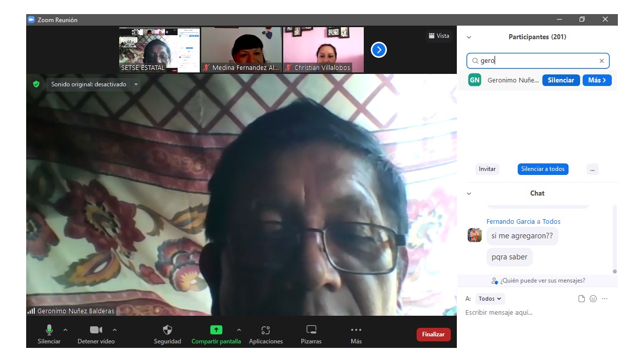Click the Escribir mensaje aquí field
The width and height of the screenshot is (644, 362).
[x=533, y=313]
